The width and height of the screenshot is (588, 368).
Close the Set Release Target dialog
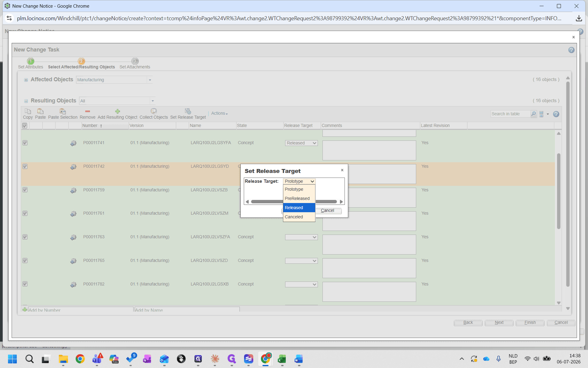click(342, 170)
